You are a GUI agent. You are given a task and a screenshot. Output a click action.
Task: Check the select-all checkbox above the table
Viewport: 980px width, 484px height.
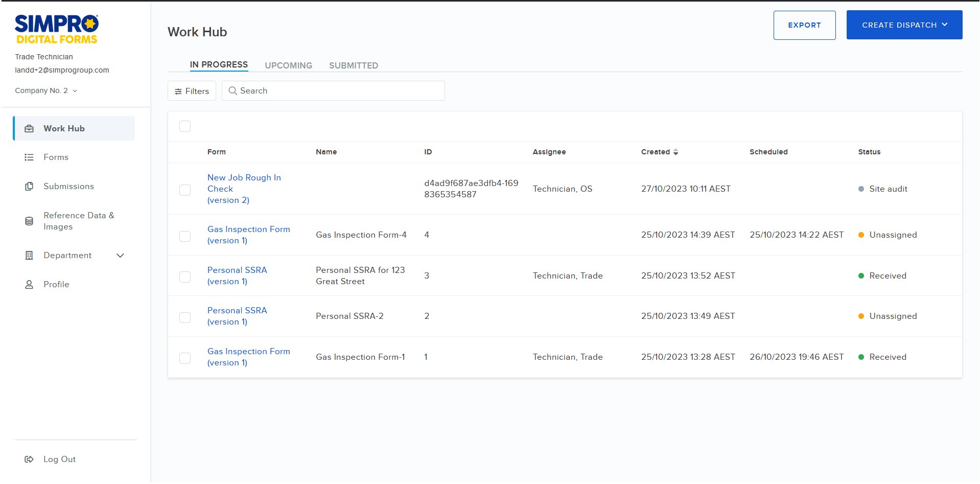(x=184, y=126)
